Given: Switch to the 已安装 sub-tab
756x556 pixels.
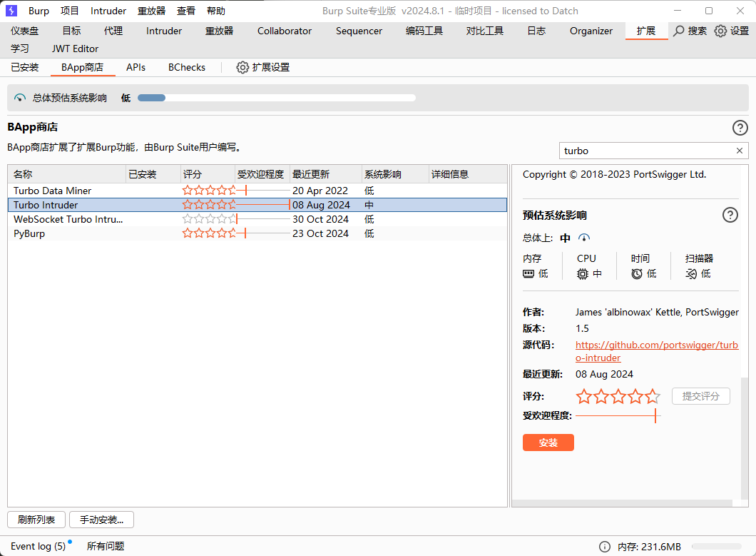Looking at the screenshot, I should [24, 67].
